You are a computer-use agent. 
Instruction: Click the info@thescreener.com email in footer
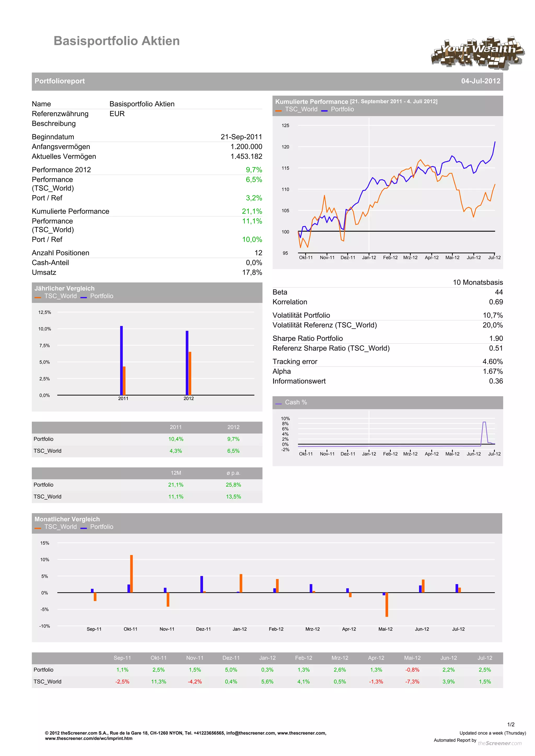click(250, 733)
